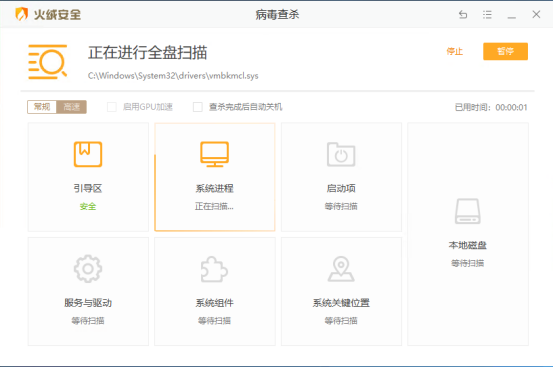This screenshot has height=367, width=554.
Task: Switch to 高速 scan speed mode
Action: tap(71, 107)
